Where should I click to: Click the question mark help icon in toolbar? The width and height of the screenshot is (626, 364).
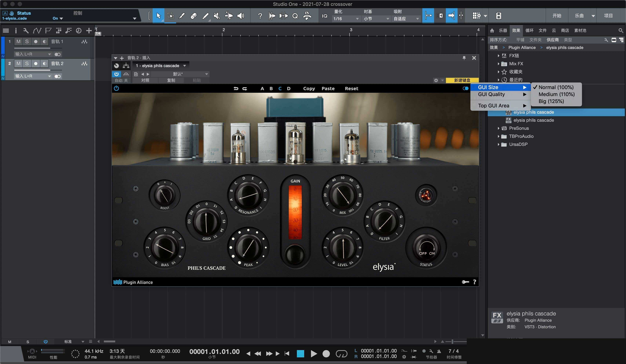[x=260, y=16]
